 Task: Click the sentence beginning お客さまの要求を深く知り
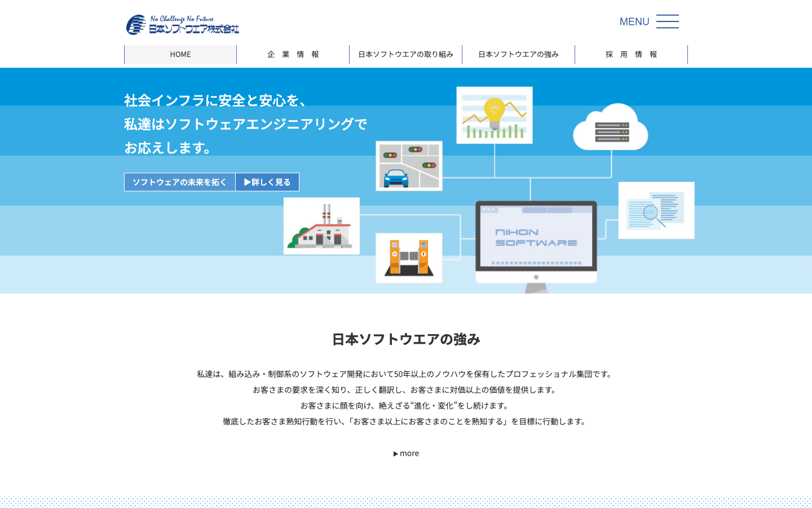[406, 389]
